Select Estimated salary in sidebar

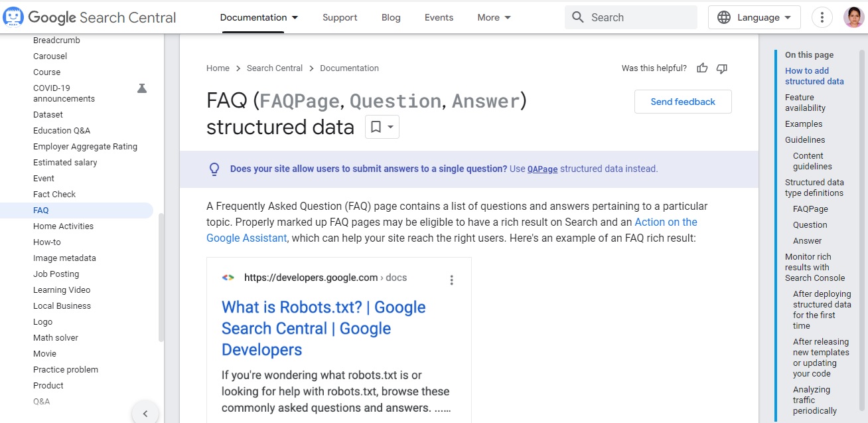pyautogui.click(x=65, y=163)
